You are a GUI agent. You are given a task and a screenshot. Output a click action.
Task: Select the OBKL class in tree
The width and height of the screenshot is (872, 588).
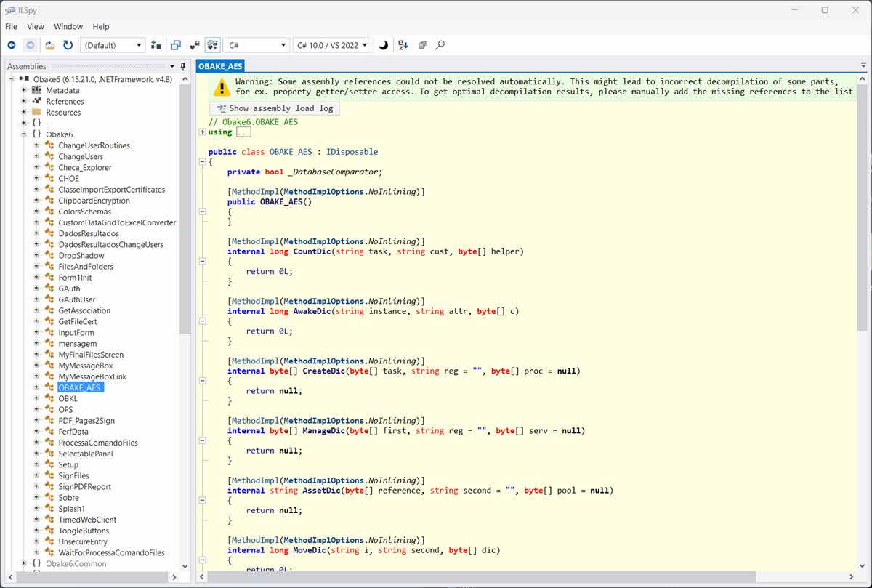click(68, 398)
